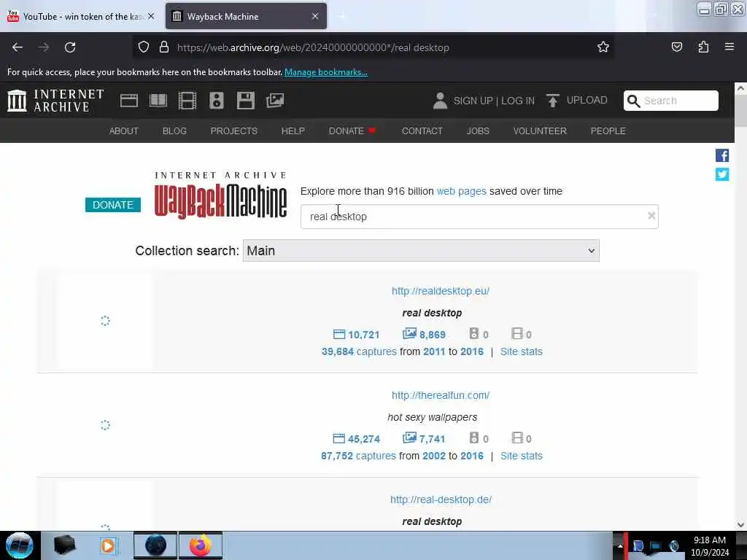
Task: Click the Internet Archive logo
Action: (55, 101)
